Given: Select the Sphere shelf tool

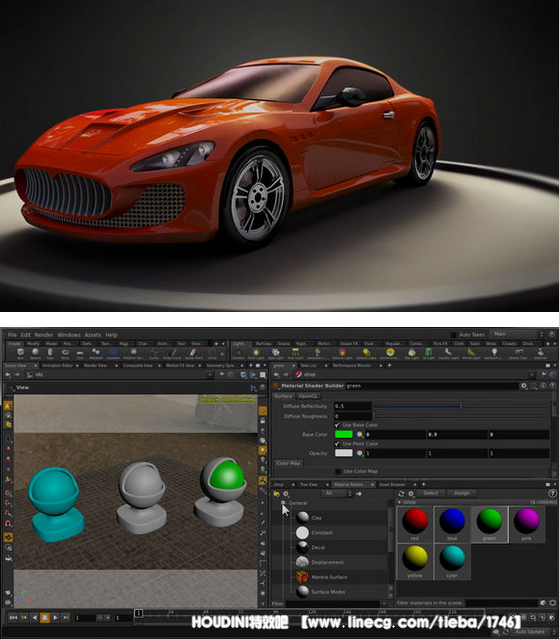Looking at the screenshot, I should pyautogui.click(x=35, y=353).
